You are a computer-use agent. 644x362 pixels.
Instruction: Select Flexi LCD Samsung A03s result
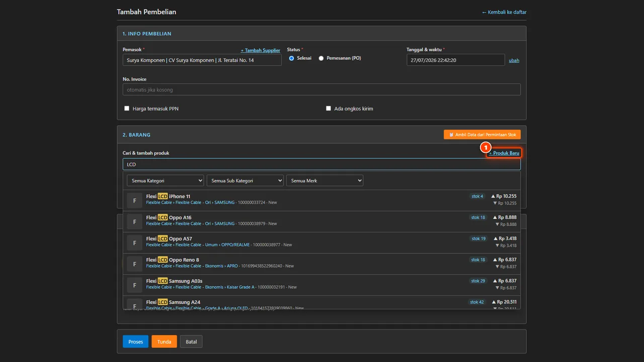(321, 285)
